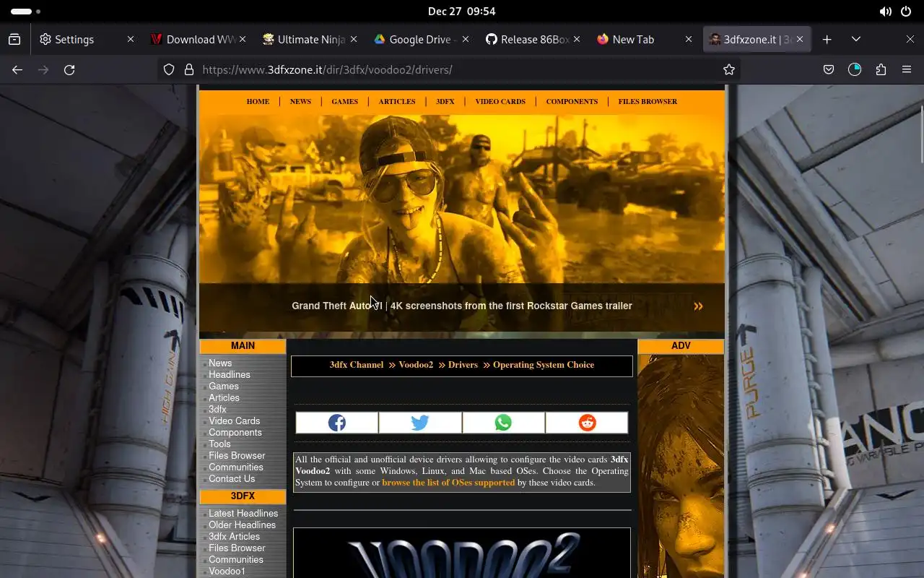
Task: Open Older Headlines in 3DFX sidebar
Action: 242,525
